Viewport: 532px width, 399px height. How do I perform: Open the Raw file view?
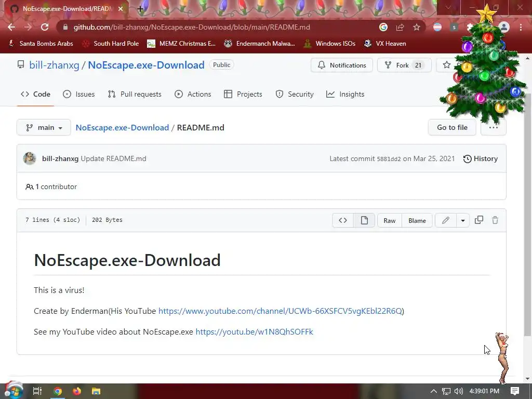[x=390, y=220]
